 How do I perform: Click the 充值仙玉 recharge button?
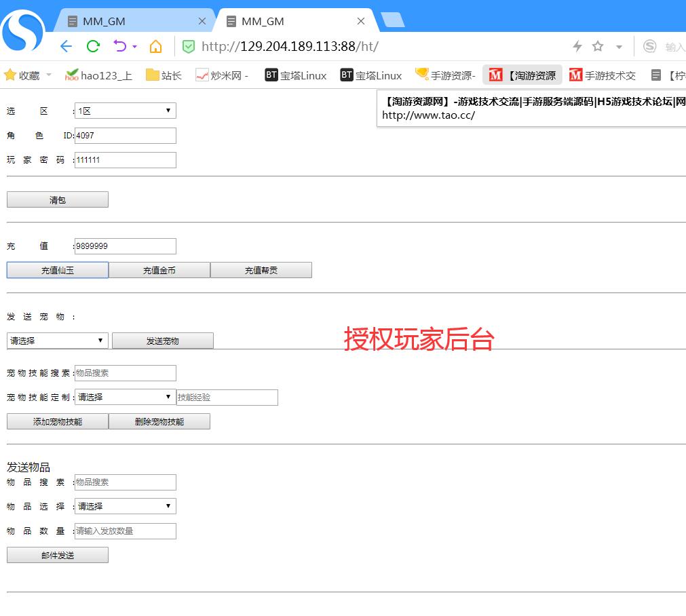coord(58,270)
